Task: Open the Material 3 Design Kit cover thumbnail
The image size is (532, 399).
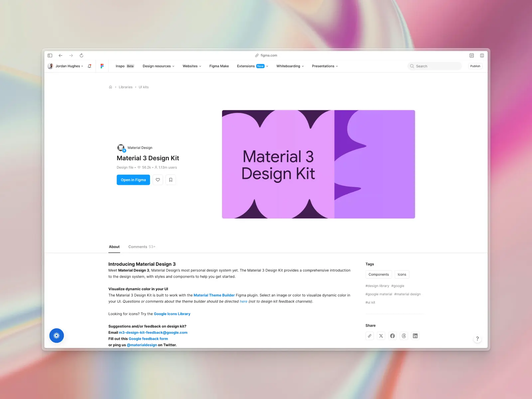Action: point(319,164)
